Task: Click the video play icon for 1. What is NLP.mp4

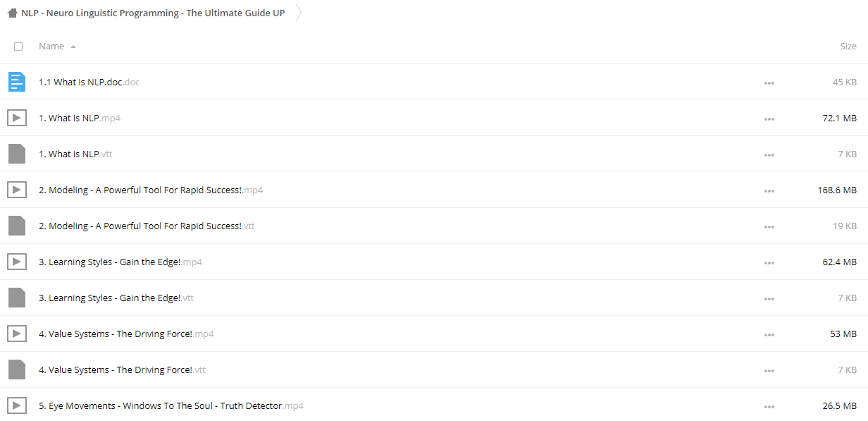Action: click(x=17, y=118)
